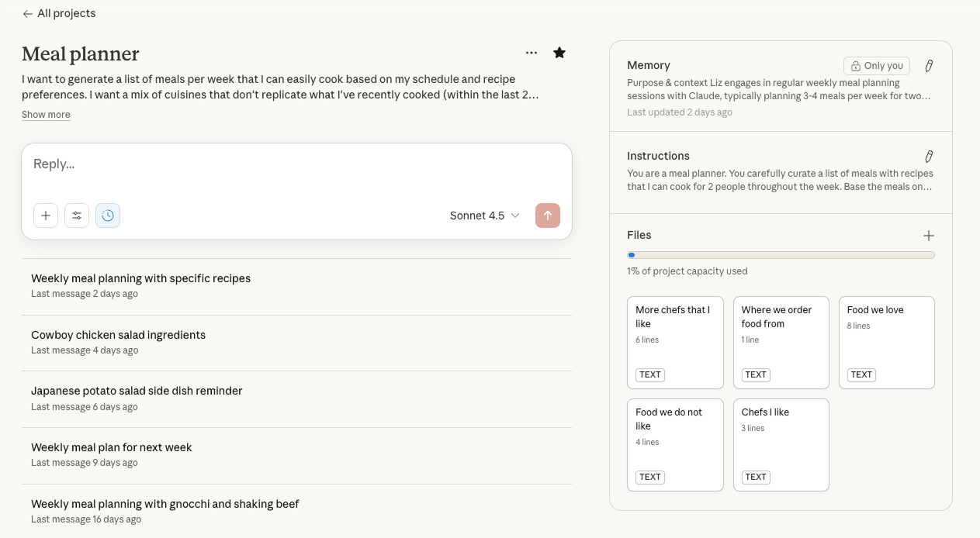Open the Cowboy chicken salad ingredients chat
This screenshot has width=980, height=538.
point(118,334)
